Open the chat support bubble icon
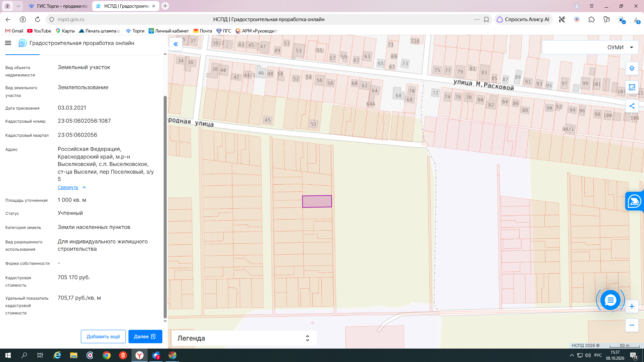The width and height of the screenshot is (644, 362). pos(610,300)
